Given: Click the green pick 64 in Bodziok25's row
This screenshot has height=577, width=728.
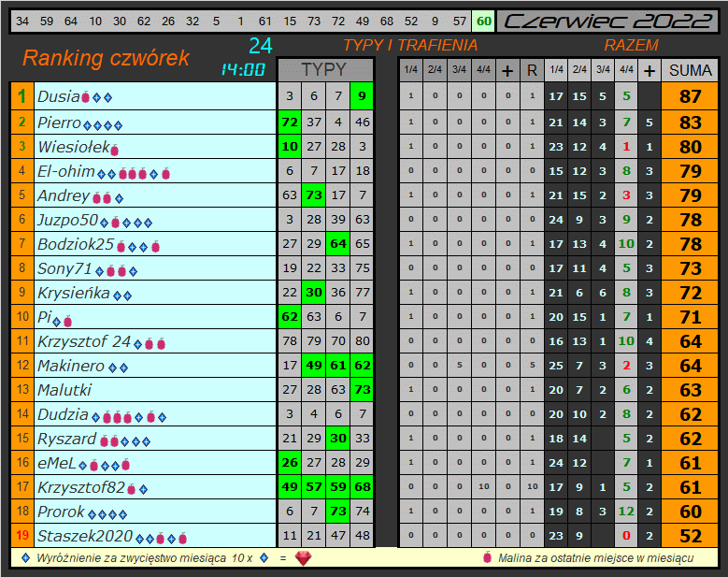Looking at the screenshot, I should pyautogui.click(x=338, y=244).
